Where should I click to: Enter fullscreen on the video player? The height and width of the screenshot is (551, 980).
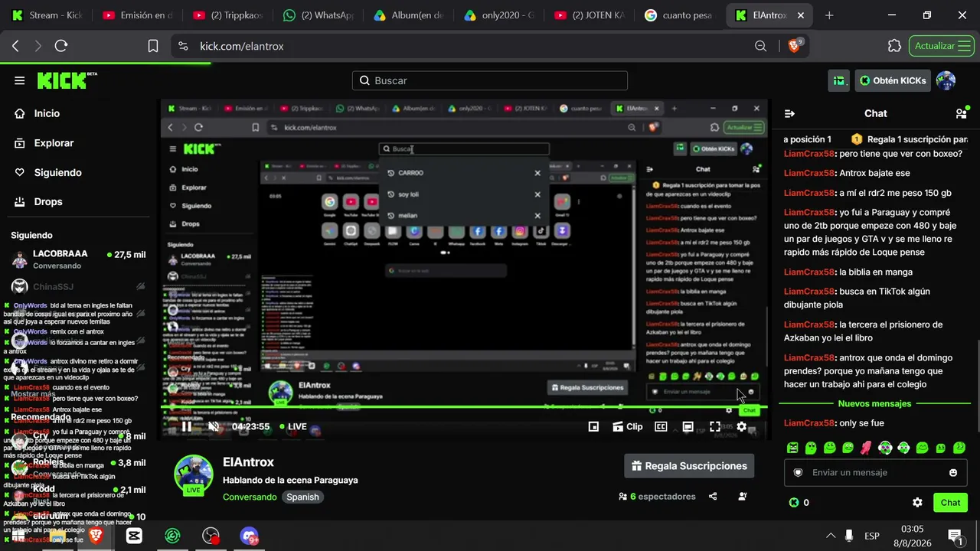(x=714, y=427)
